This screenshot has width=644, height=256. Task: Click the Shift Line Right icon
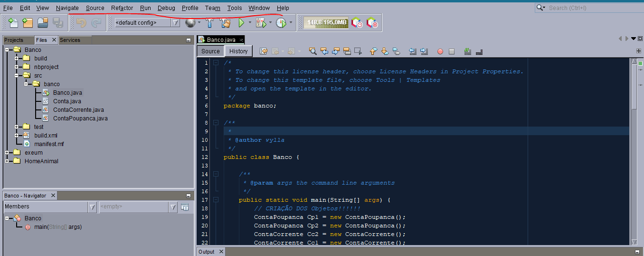pos(424,51)
